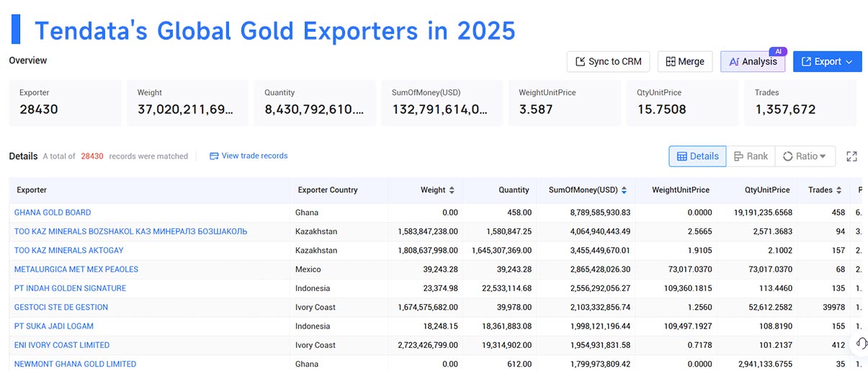Open the Ratio dropdown
Viewport: 868px width, 371px height.
[x=805, y=156]
